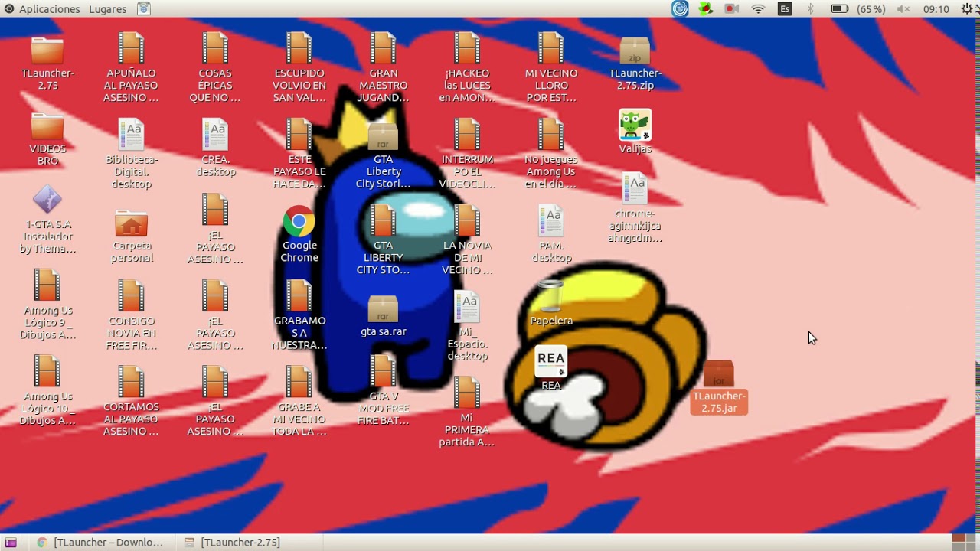980x551 pixels.
Task: Open the Bluetooth indicator
Action: pos(811,9)
